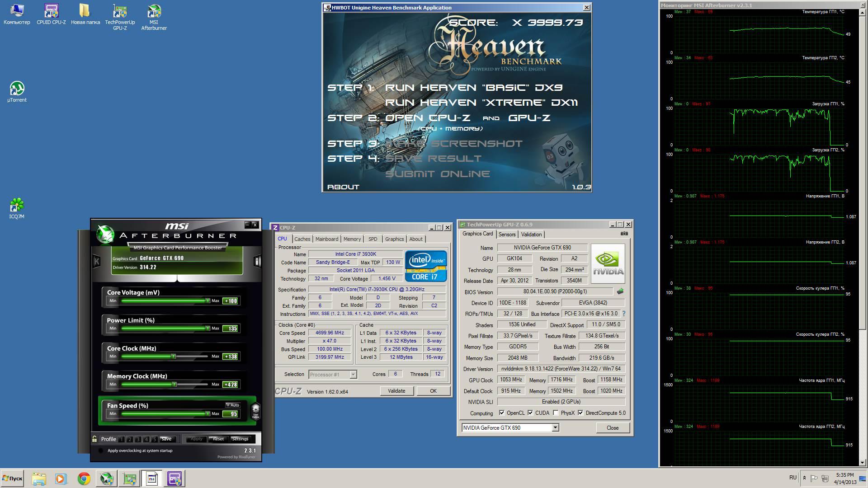Open the Новая папка folder on the desktop
The height and width of the screenshot is (488, 868).
tap(85, 14)
